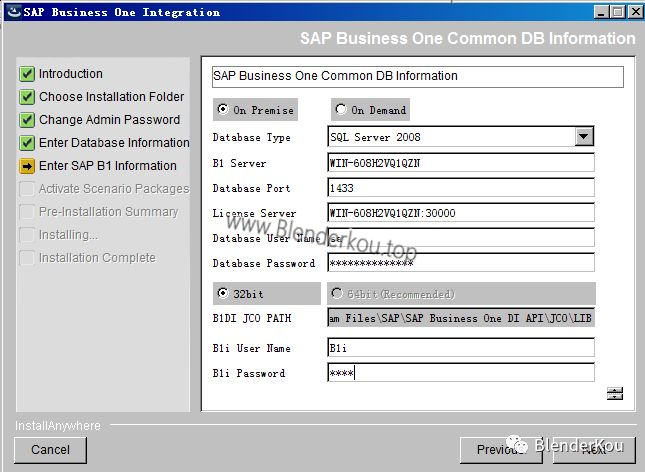Viewport: 645px width, 472px height.
Task: Click the Activate Scenario Packages label
Action: tap(114, 189)
